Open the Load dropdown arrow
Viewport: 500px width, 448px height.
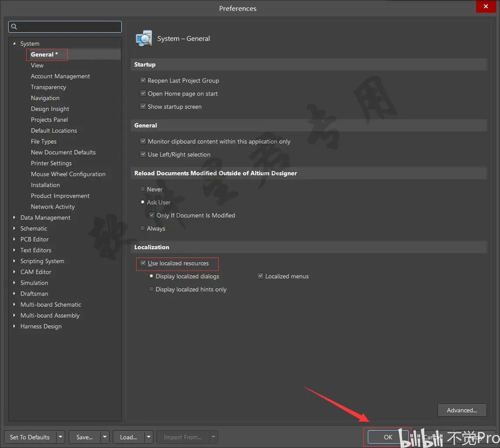149,437
